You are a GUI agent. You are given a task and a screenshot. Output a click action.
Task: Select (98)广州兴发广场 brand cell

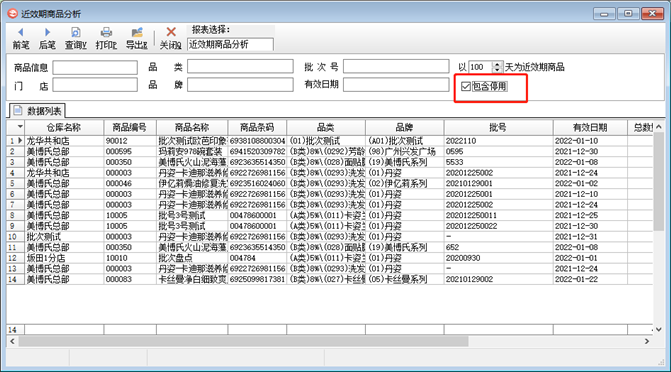tap(404, 152)
